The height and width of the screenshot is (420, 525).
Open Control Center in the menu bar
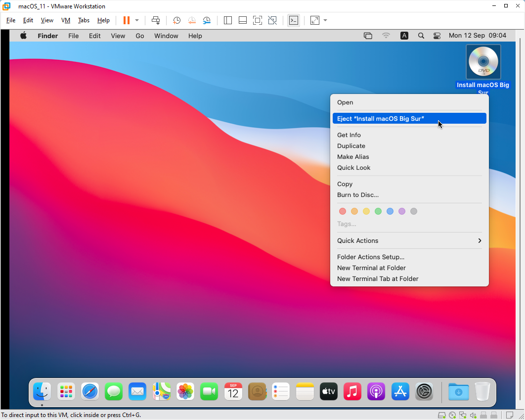[x=437, y=36]
